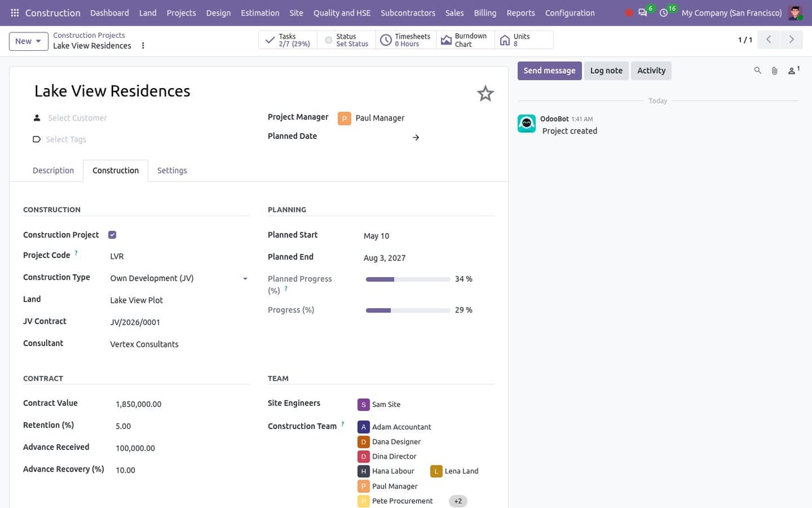Screen dimensions: 812x508
Task: Open the Tasks 2/7 stat button
Action: (288, 40)
